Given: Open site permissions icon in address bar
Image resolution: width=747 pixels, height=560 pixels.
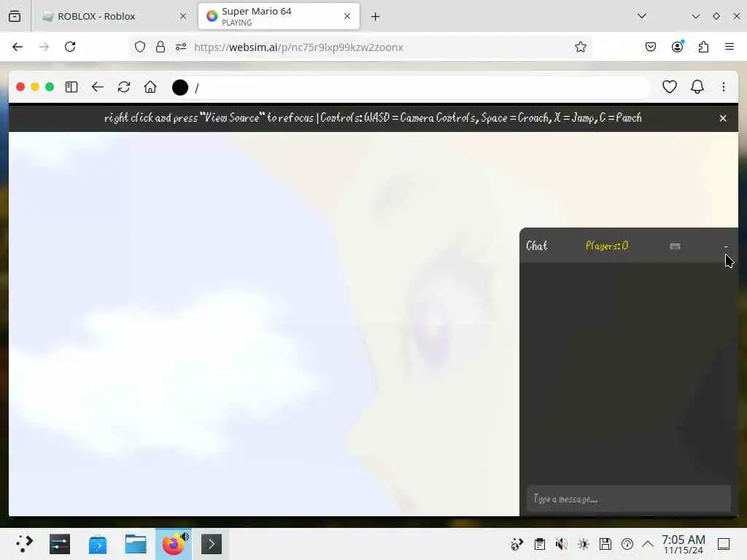Looking at the screenshot, I should click(x=181, y=47).
